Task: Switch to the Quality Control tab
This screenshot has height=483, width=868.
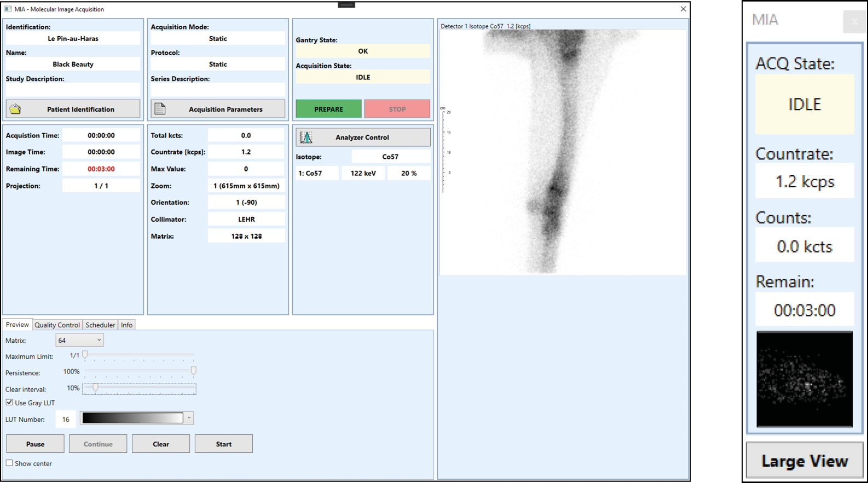Action: [57, 325]
